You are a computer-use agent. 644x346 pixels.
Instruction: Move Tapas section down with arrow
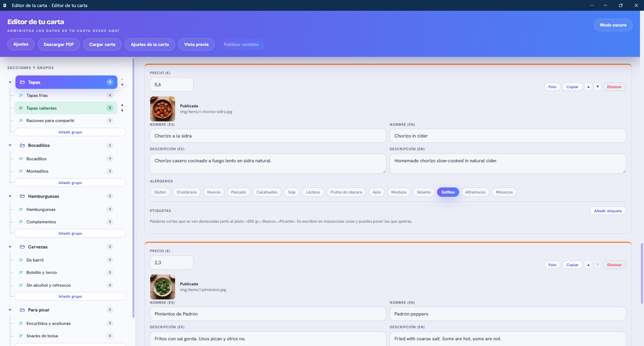coord(122,85)
